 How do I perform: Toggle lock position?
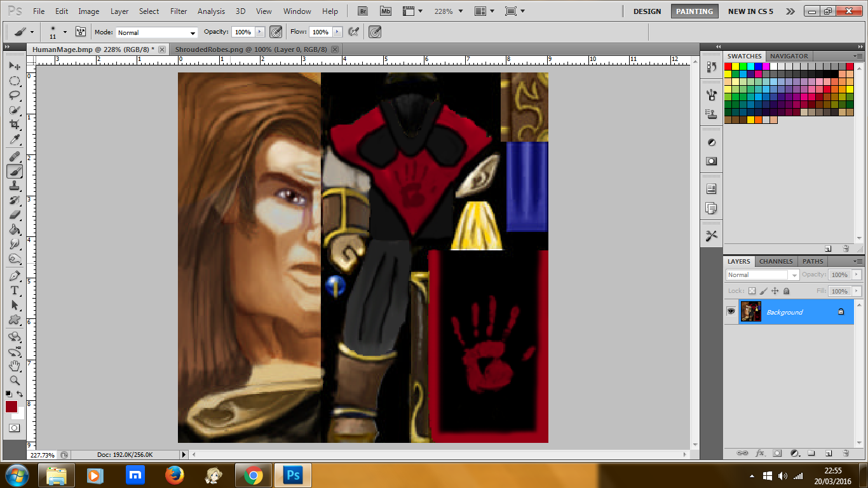[x=775, y=291]
